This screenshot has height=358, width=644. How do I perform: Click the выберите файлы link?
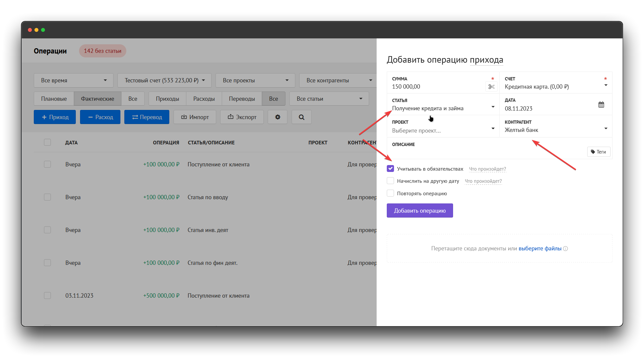tap(540, 249)
